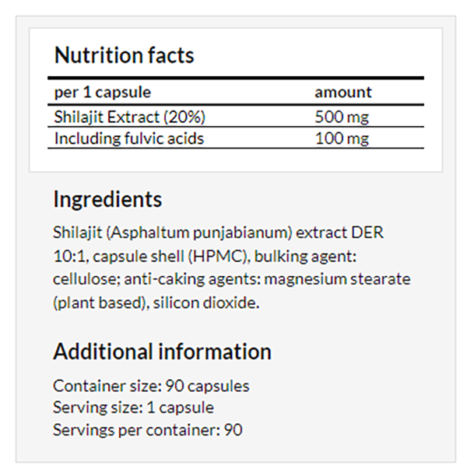Select the 'bulking agent:' text
This screenshot has height=476, width=467.
(305, 257)
